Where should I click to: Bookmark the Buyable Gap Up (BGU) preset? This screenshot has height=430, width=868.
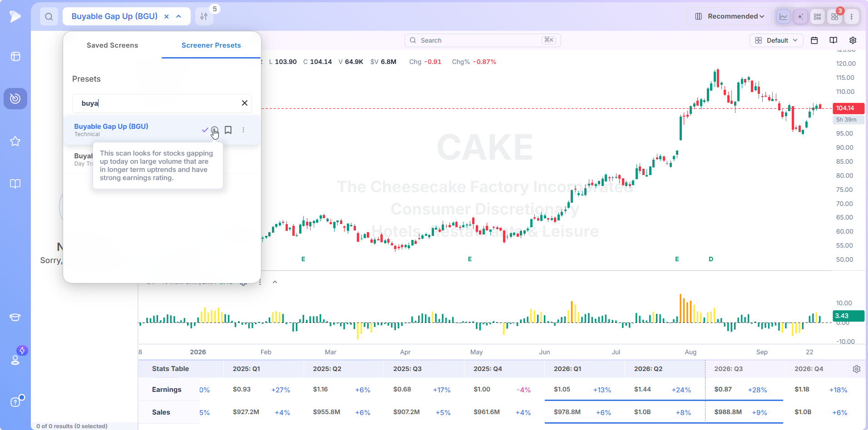(228, 130)
